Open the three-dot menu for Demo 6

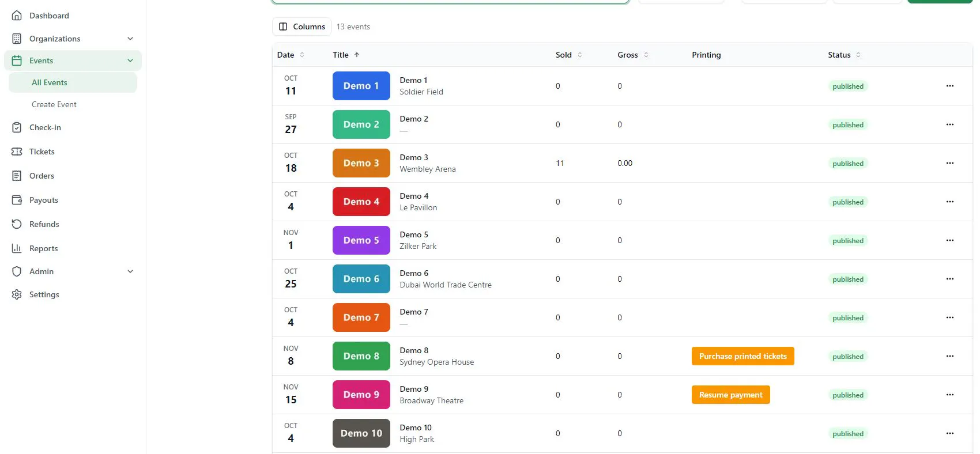(x=950, y=279)
